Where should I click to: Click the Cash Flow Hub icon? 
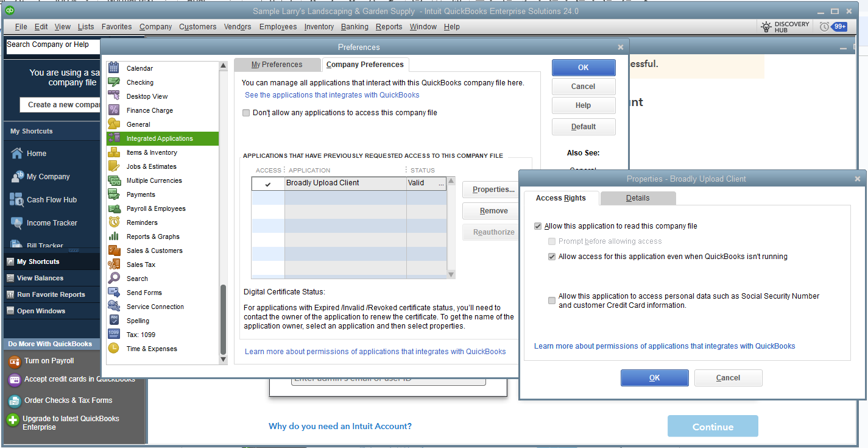[x=16, y=200]
